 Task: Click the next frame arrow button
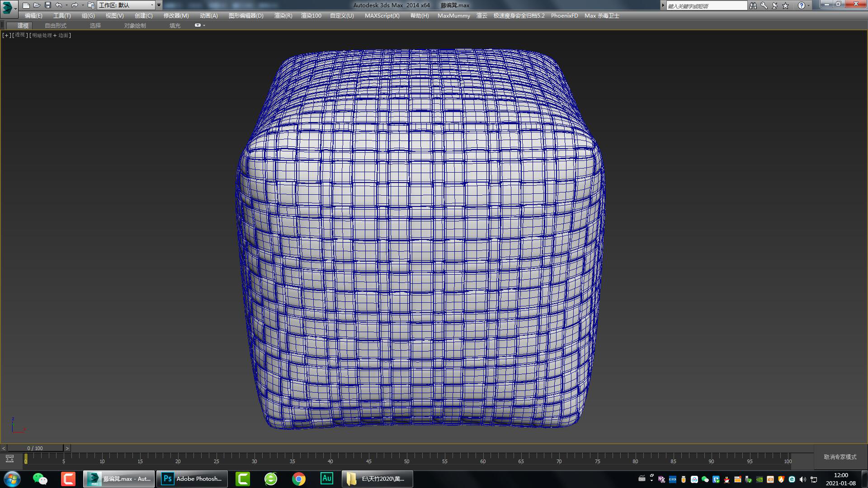click(x=67, y=448)
